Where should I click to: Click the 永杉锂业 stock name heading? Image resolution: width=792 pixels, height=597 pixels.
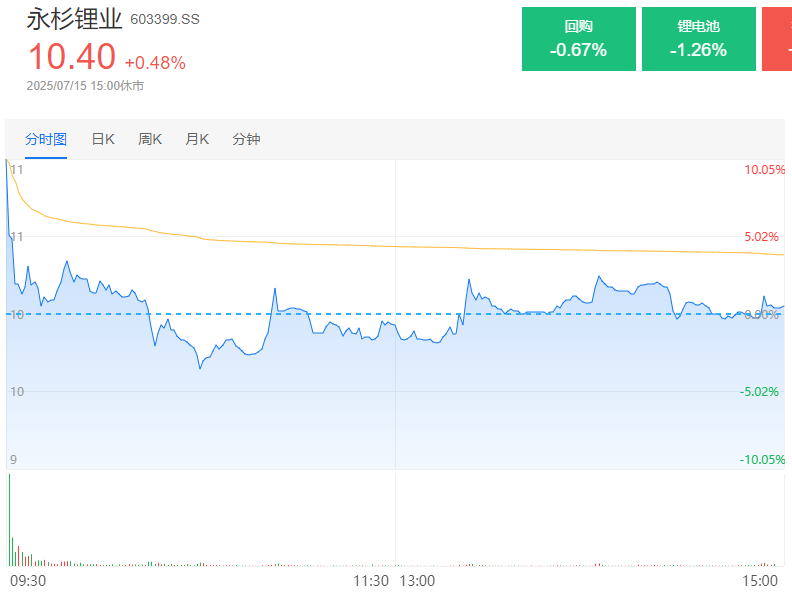pyautogui.click(x=74, y=18)
